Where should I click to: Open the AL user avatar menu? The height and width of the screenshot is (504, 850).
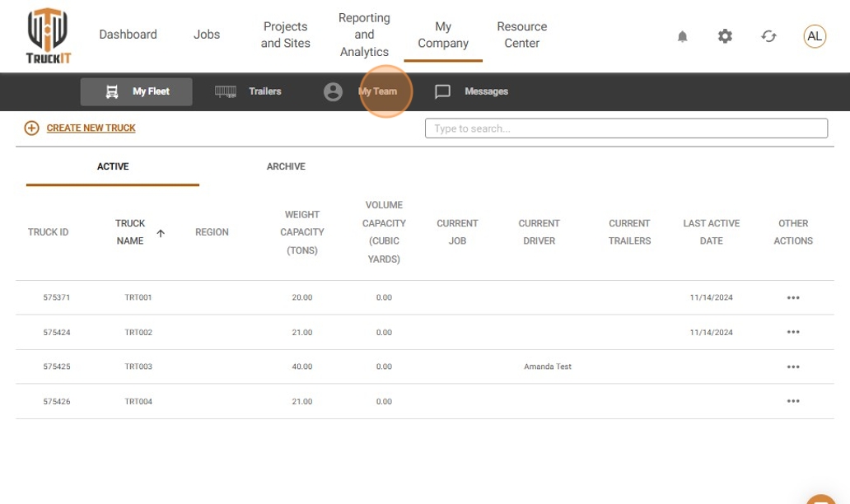tap(815, 36)
